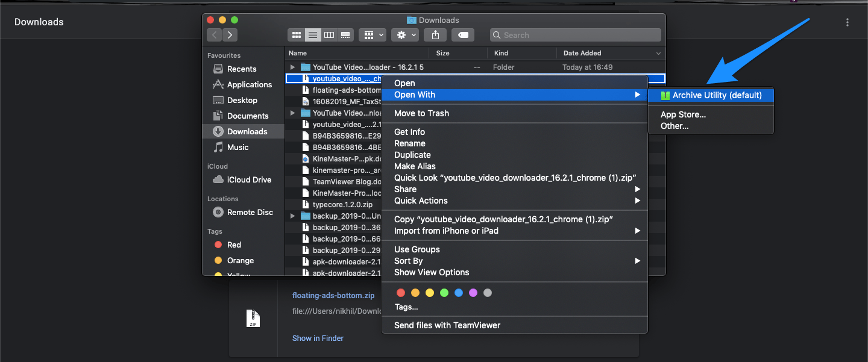Screen dimensions: 868x362
Task: Toggle list view in the toolbar
Action: point(312,35)
